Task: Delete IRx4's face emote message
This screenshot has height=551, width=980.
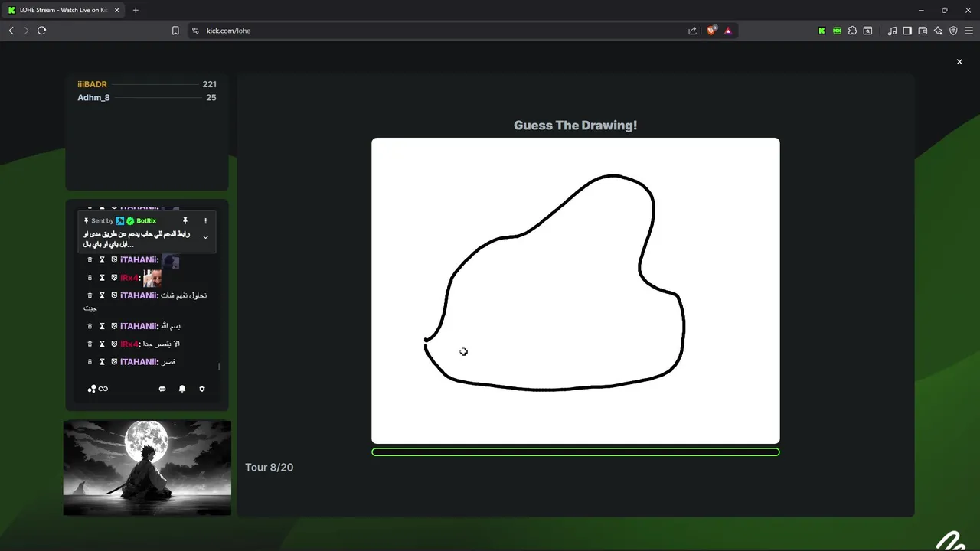Action: [90, 278]
